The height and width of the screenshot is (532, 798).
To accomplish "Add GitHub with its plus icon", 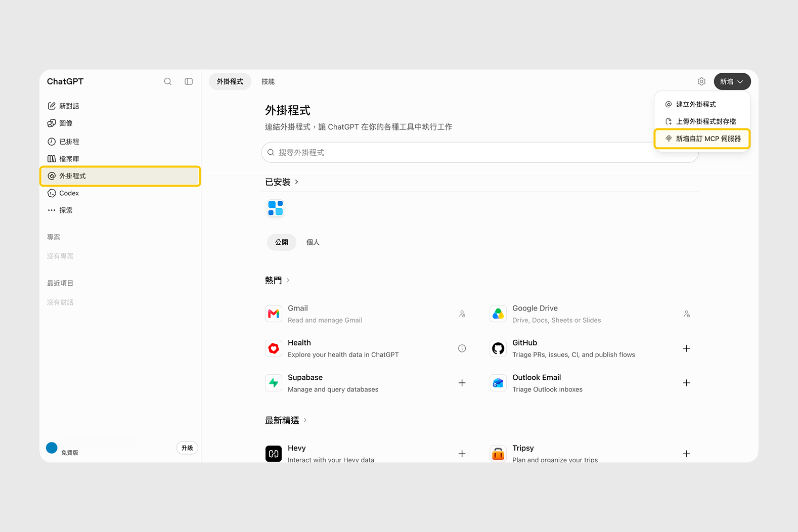I will pyautogui.click(x=686, y=348).
